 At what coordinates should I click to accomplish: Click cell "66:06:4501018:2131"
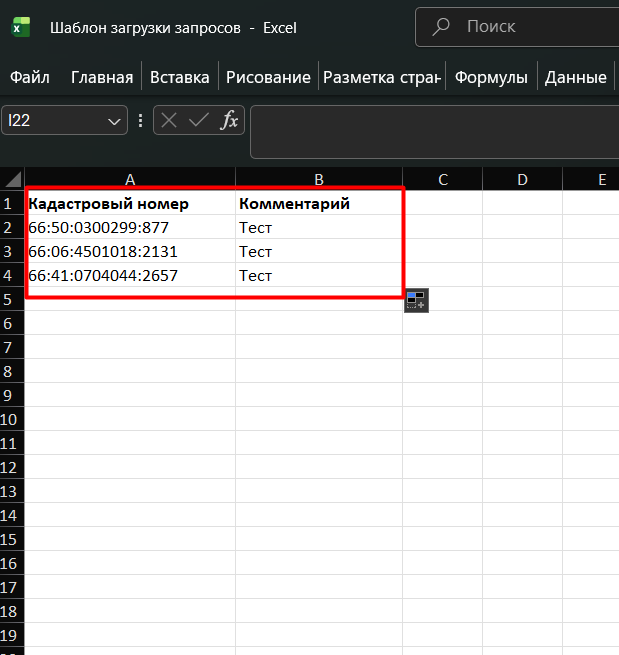click(130, 251)
